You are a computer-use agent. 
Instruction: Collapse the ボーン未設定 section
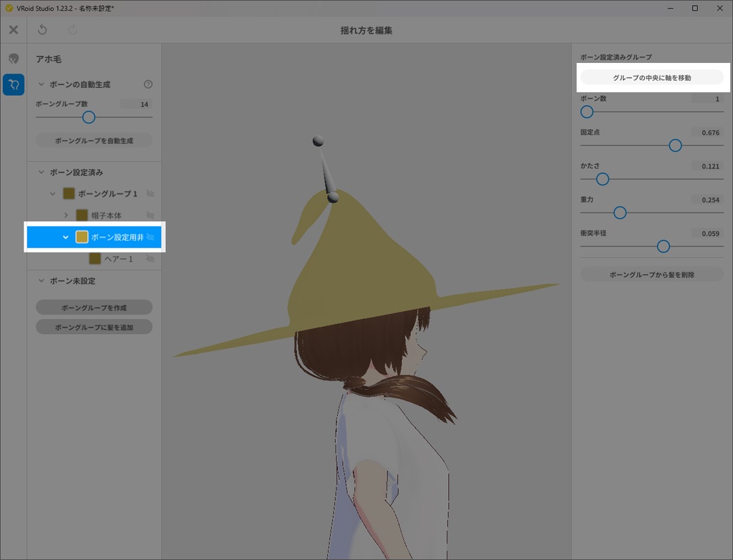tap(41, 280)
